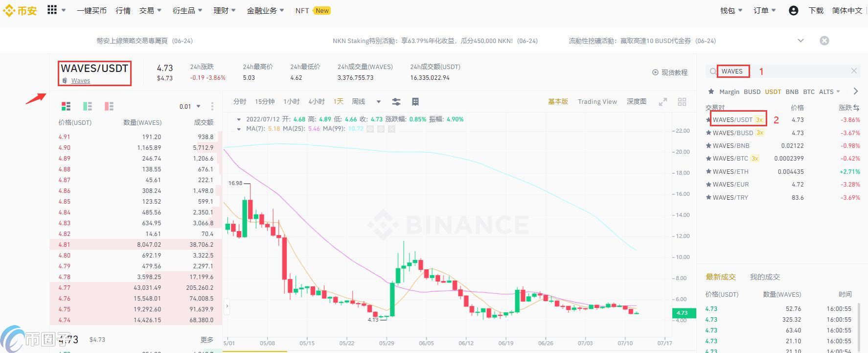Select the BUSD market tab
Image resolution: width=868 pixels, height=353 pixels.
(752, 92)
